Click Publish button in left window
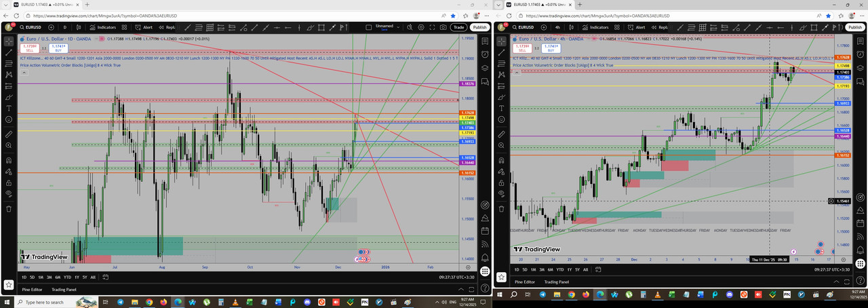Viewport: 868px width, 308px height. tap(479, 27)
